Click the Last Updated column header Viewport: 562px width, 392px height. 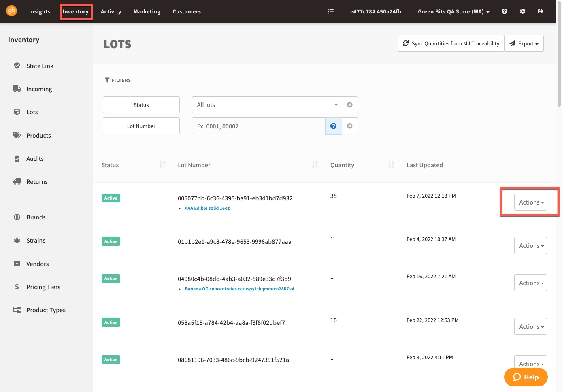point(425,165)
